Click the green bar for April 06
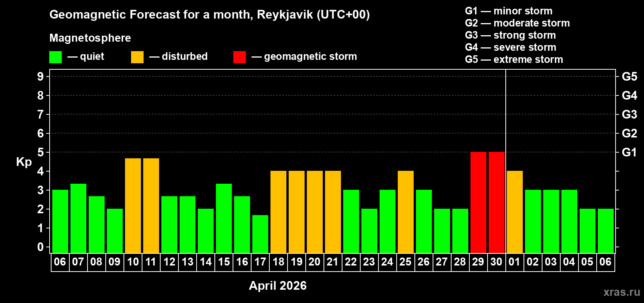The width and height of the screenshot is (644, 303). [60, 221]
